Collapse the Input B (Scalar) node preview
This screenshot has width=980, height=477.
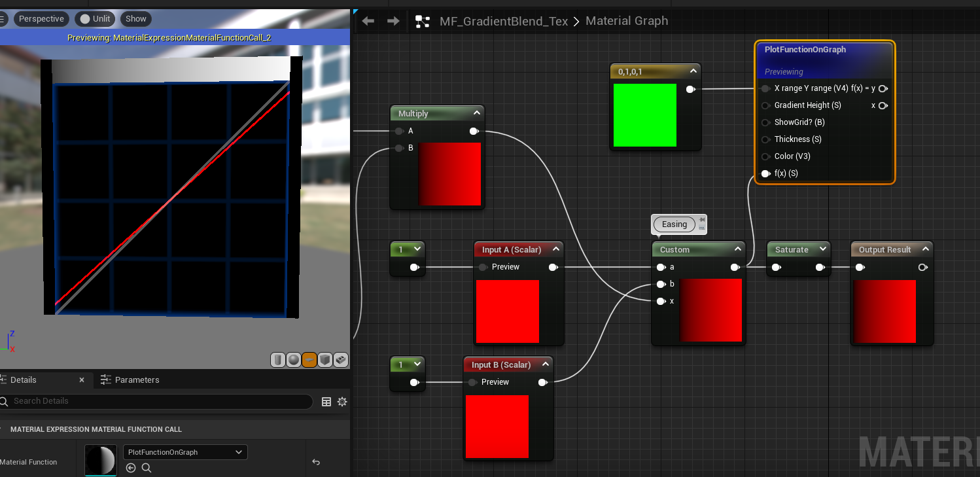point(545,364)
